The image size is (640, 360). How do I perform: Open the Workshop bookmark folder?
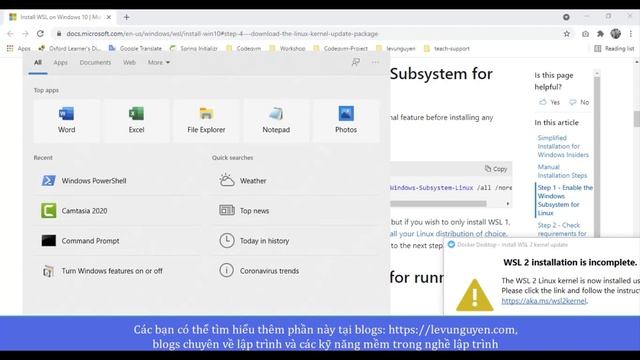click(287, 48)
